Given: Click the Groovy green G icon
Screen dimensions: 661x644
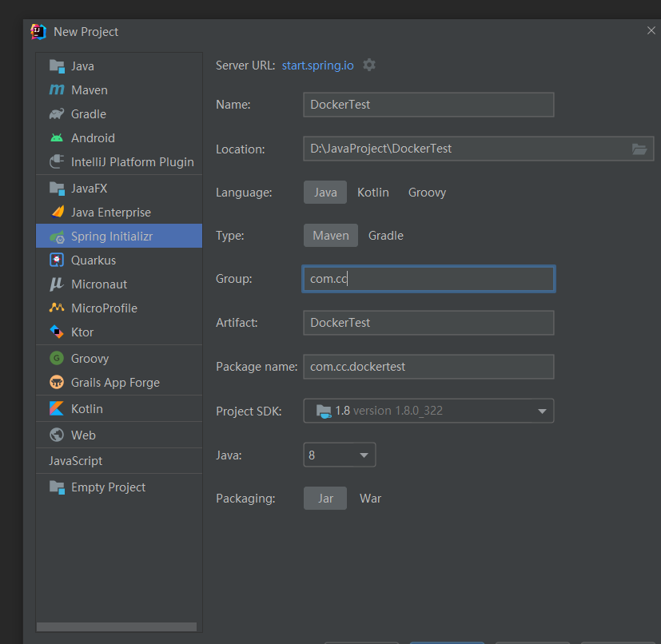Looking at the screenshot, I should coord(57,358).
